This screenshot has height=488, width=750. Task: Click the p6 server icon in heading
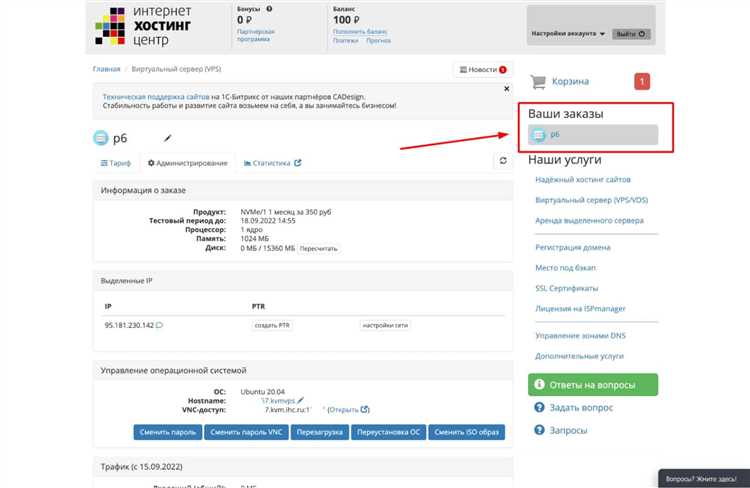pos(100,138)
